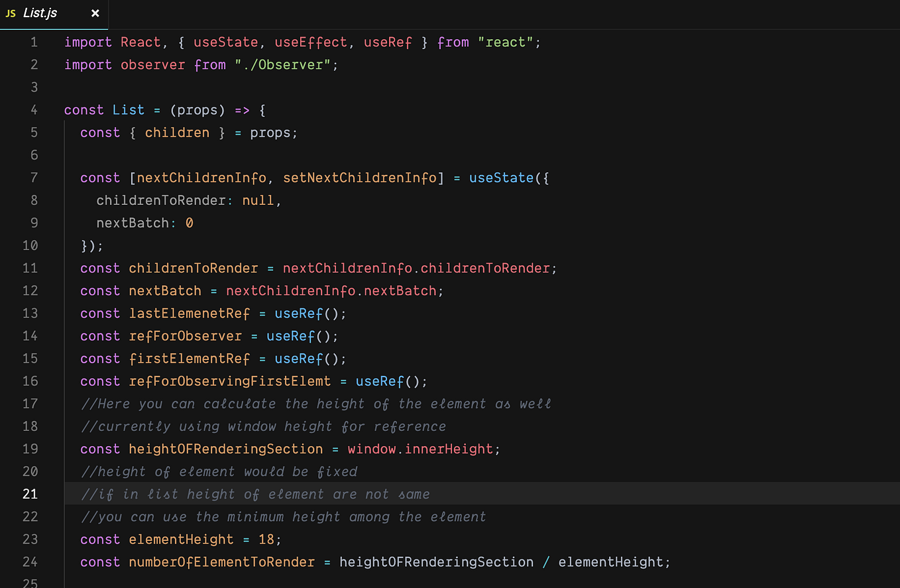This screenshot has height=588, width=900.
Task: Place cursor on the useState import
Action: point(225,42)
